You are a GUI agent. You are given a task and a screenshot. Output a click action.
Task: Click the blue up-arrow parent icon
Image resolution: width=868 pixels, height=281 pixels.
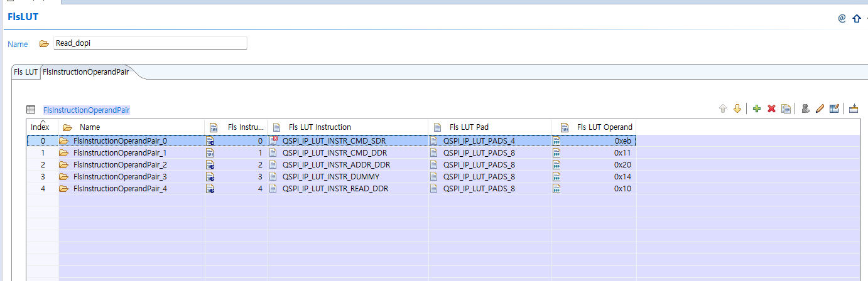(x=857, y=18)
